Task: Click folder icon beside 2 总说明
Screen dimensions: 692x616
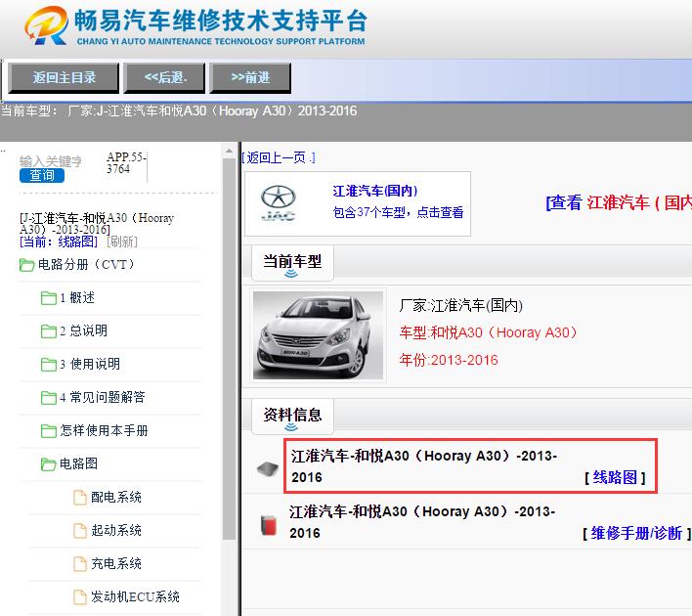Action: point(49,331)
